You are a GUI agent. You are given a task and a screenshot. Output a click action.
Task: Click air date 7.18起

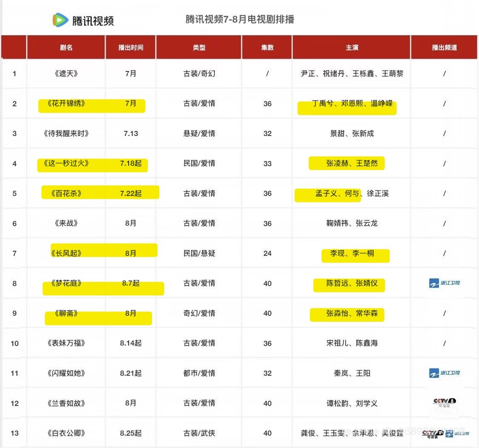[x=131, y=163]
